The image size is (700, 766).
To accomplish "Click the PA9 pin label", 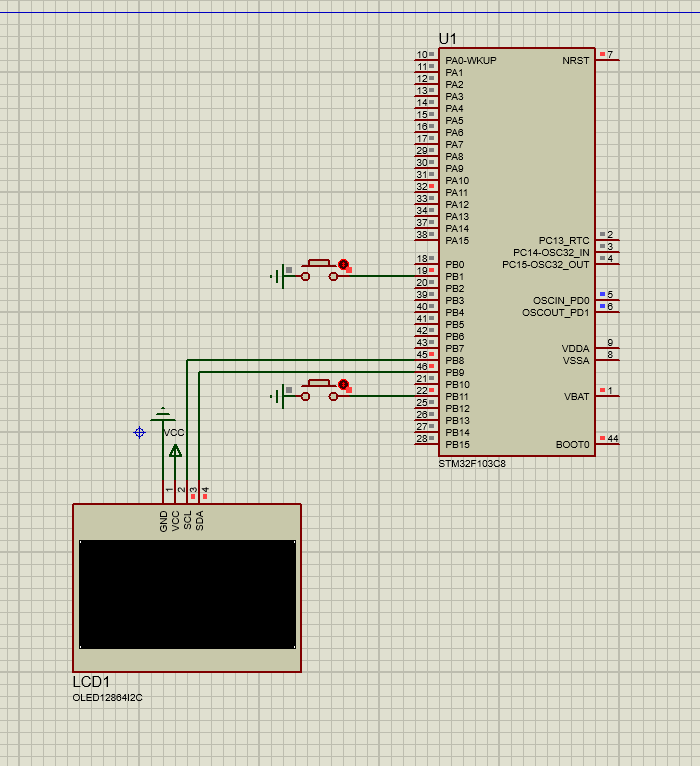I will 454,169.
